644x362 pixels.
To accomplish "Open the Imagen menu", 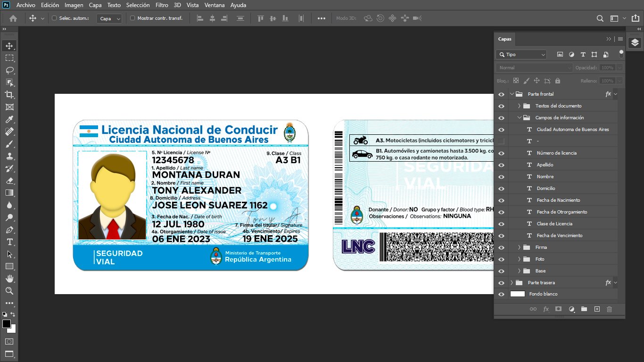I will (x=74, y=5).
